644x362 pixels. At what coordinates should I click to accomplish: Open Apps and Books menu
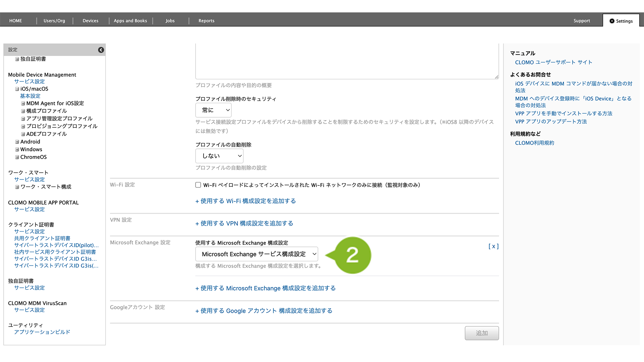pyautogui.click(x=130, y=21)
